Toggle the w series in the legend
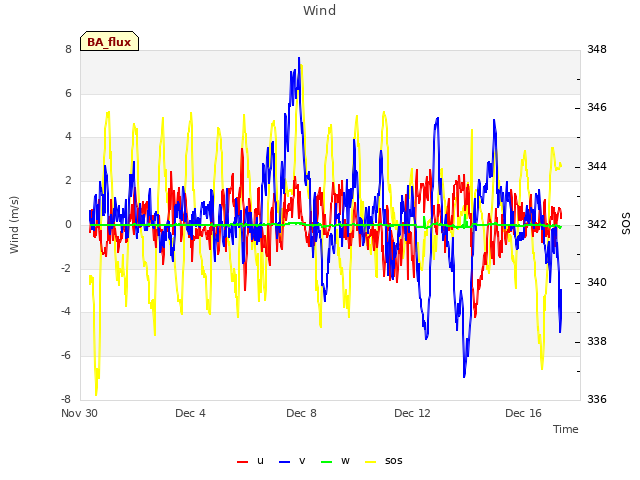 (x=335, y=461)
